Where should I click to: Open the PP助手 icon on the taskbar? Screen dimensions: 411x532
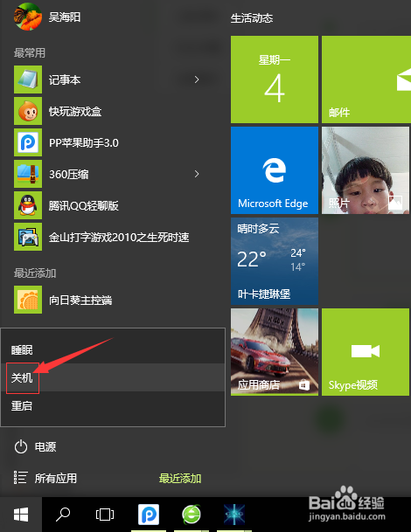pos(149,515)
